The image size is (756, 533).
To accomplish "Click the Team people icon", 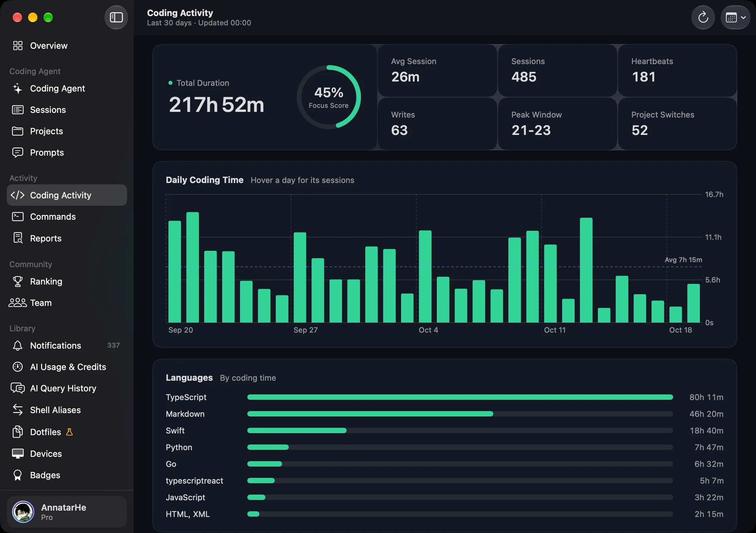I will click(18, 303).
